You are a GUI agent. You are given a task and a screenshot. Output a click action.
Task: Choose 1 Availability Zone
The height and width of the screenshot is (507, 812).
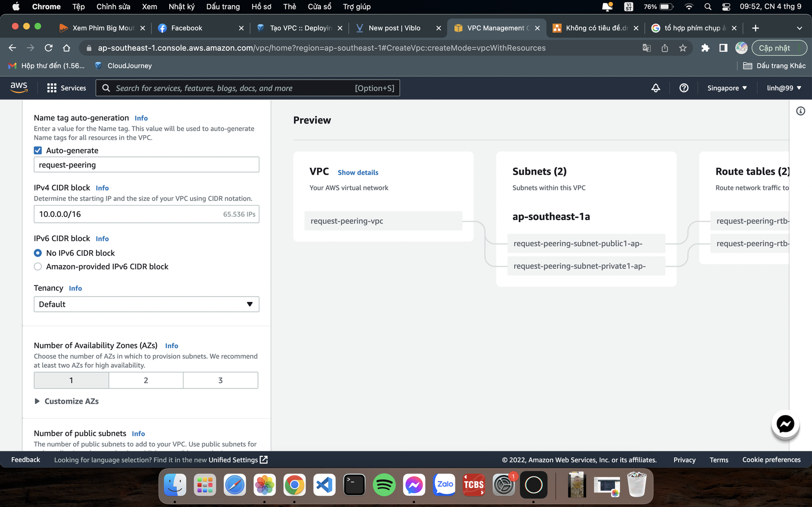[x=71, y=380]
